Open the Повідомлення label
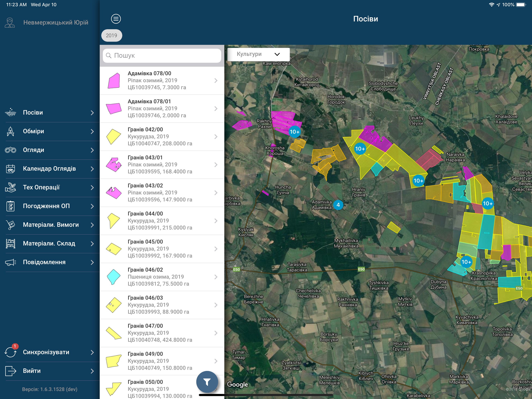532x399 pixels. click(x=44, y=262)
